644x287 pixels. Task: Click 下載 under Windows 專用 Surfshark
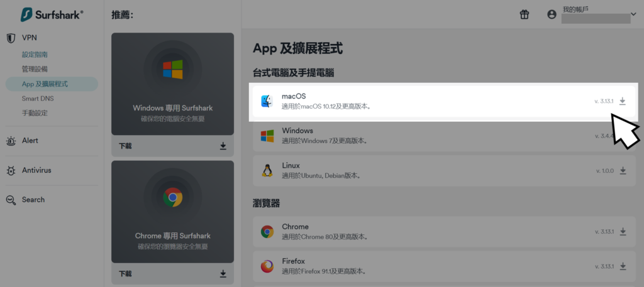click(x=125, y=146)
